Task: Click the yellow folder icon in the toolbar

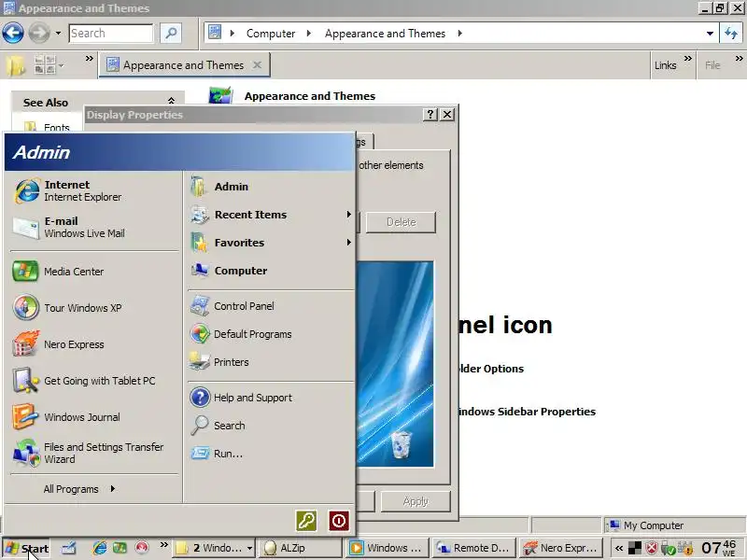Action: tap(15, 65)
